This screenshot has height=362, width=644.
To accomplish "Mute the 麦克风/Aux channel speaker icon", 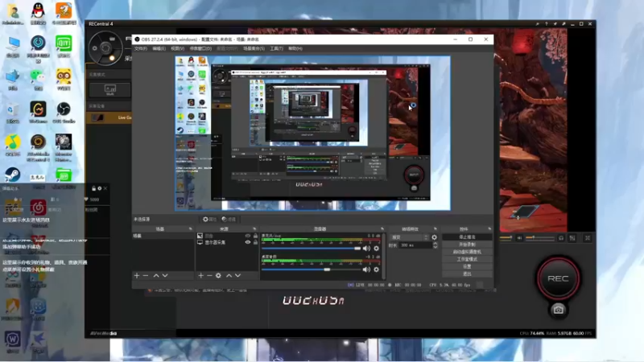I will point(366,249).
